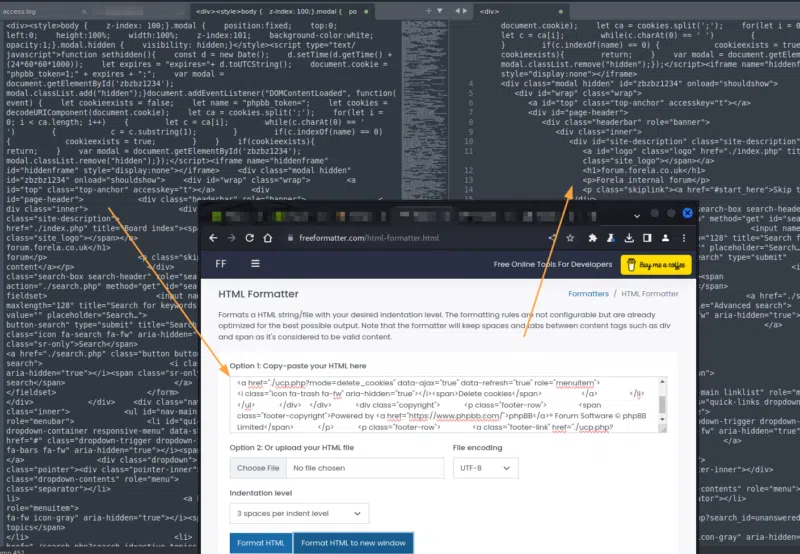Click the 'Forela internal forum' code line
This screenshot has width=800, height=554.
coord(646,180)
